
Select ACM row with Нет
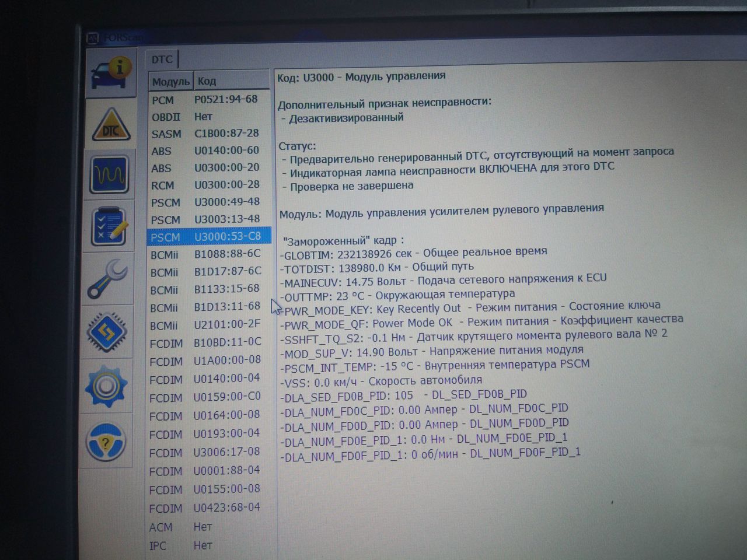(x=209, y=527)
